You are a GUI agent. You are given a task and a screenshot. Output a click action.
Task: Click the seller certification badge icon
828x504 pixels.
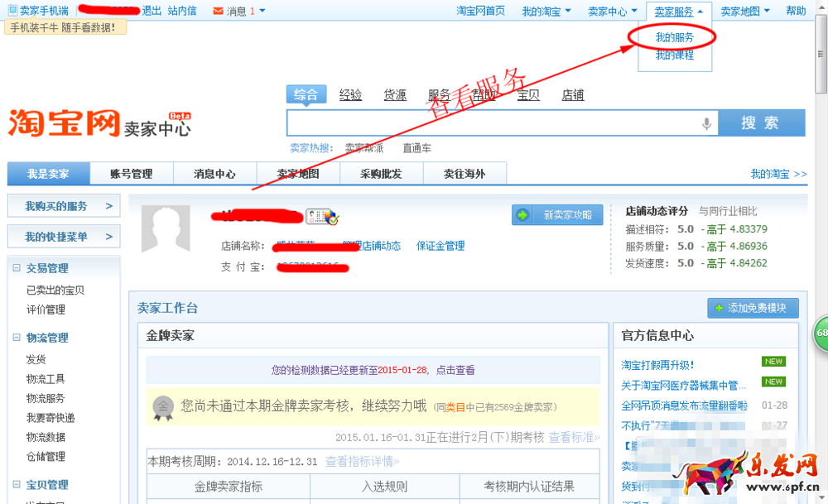(x=321, y=216)
